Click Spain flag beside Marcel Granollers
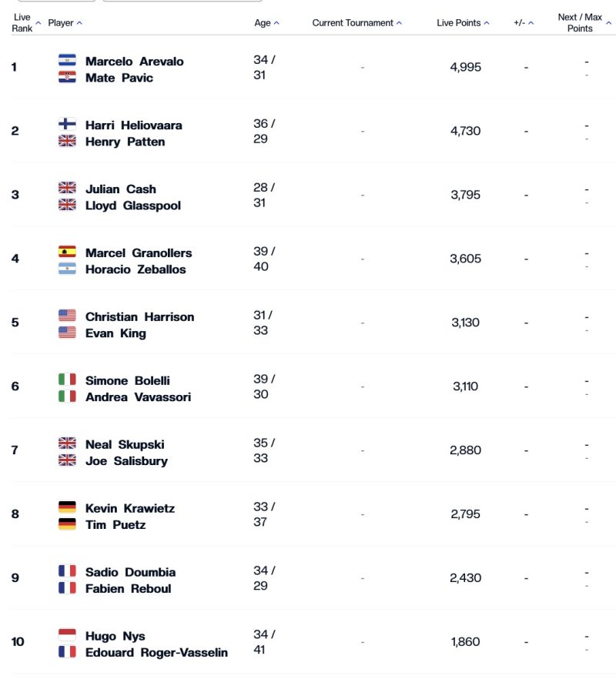616x686 pixels. pos(67,252)
